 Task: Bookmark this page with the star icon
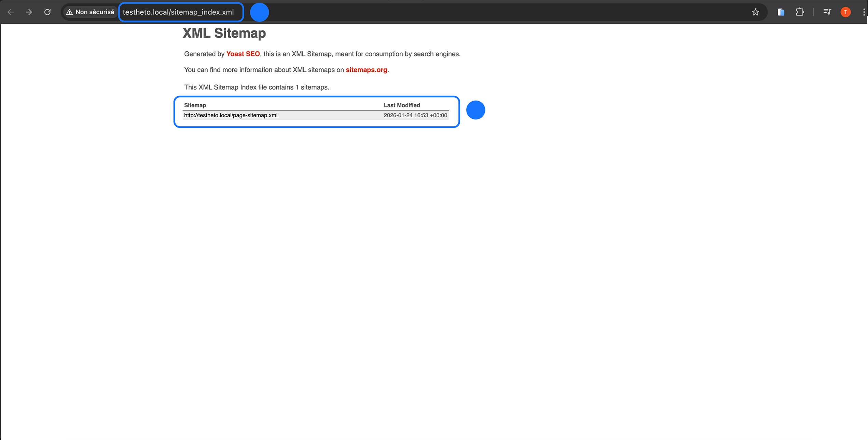click(755, 12)
